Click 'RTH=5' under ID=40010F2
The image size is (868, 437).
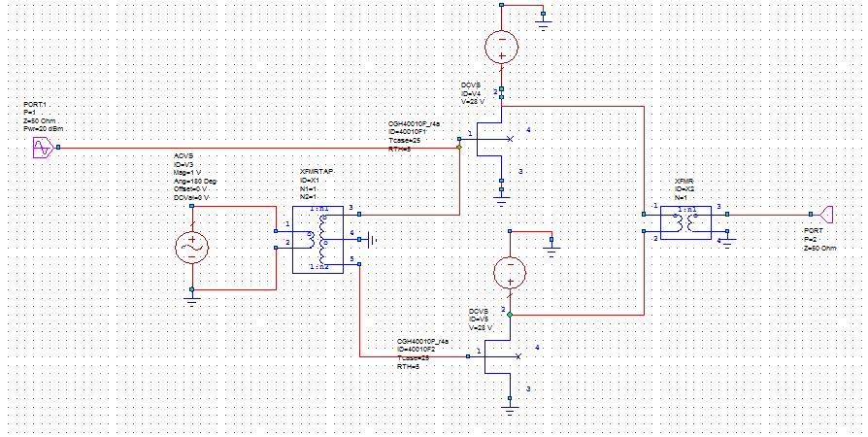pyautogui.click(x=409, y=366)
